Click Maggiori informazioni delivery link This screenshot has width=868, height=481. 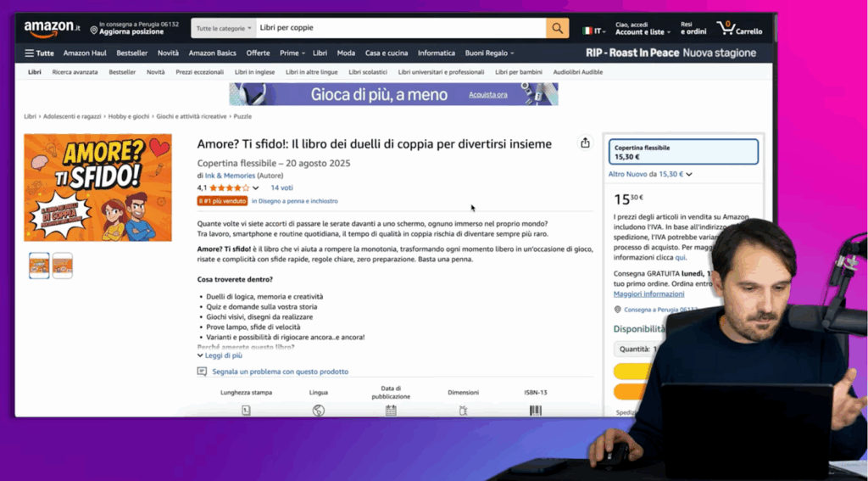tap(648, 294)
